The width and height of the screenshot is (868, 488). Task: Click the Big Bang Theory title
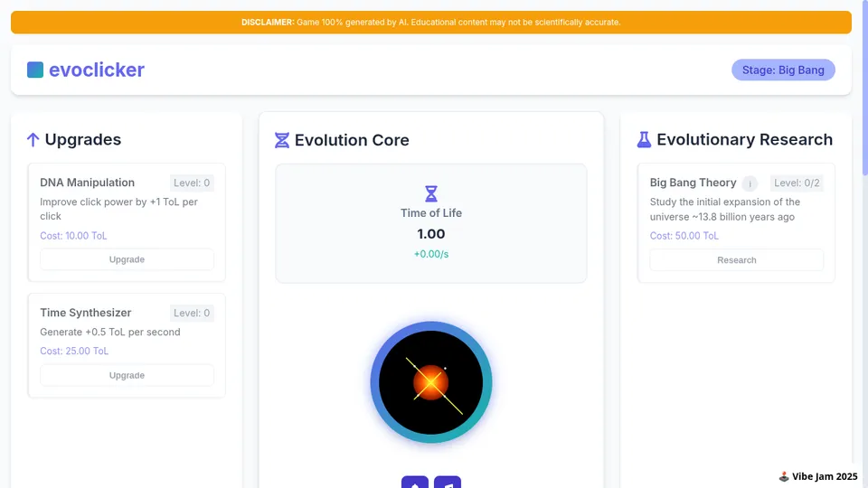click(x=693, y=183)
